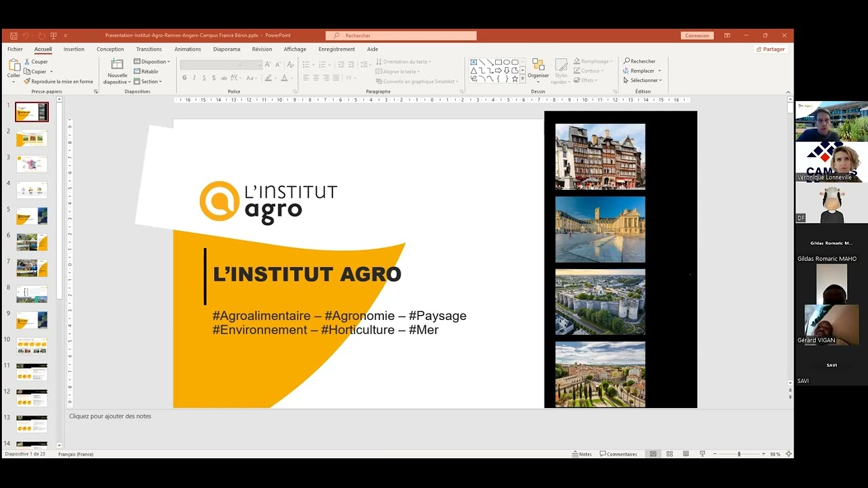Open Section dropdown
The image size is (868, 488).
click(148, 81)
